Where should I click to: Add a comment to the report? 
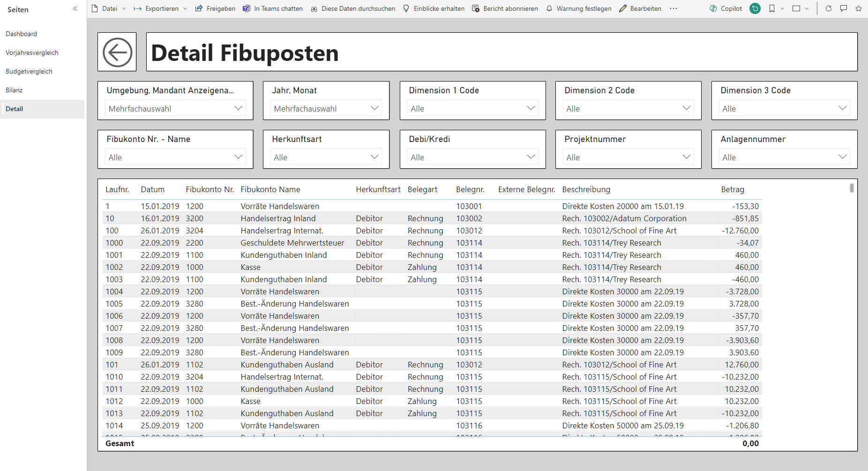point(844,8)
